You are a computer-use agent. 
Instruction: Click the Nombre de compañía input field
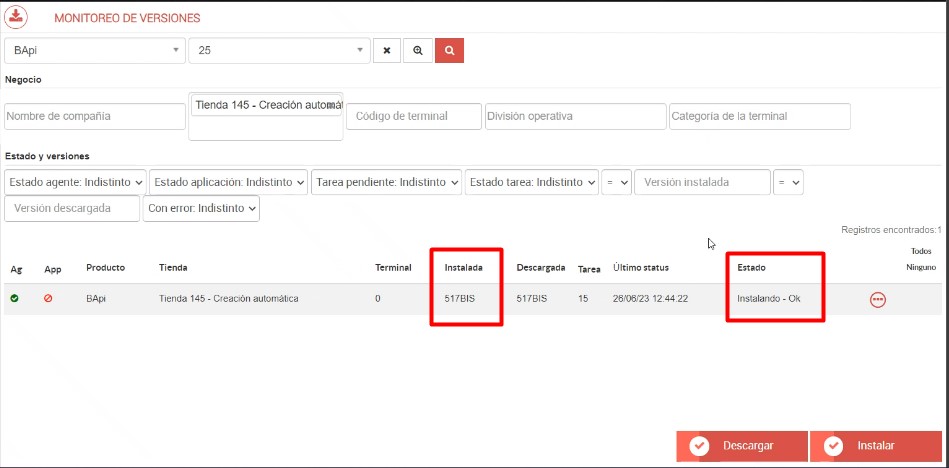94,116
